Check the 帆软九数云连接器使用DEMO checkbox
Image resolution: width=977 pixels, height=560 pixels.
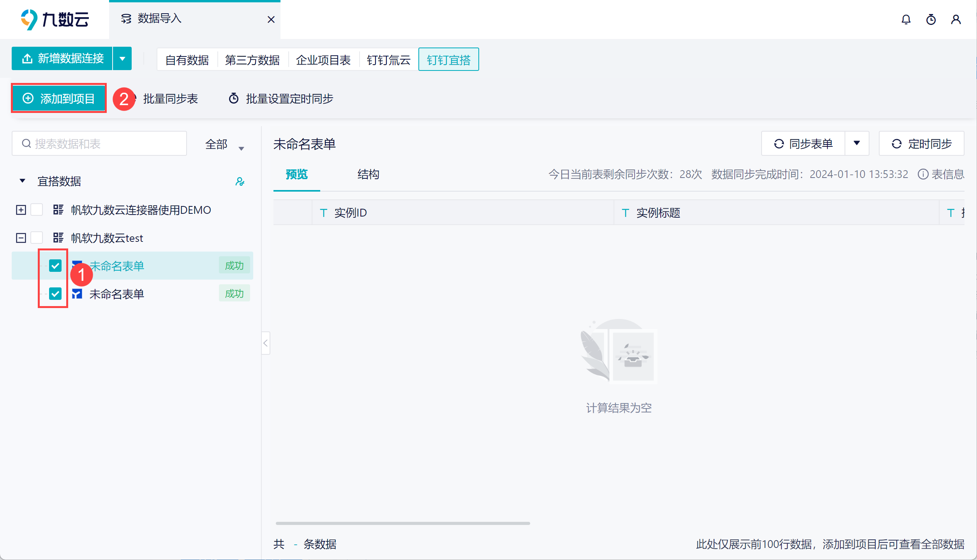coord(37,210)
